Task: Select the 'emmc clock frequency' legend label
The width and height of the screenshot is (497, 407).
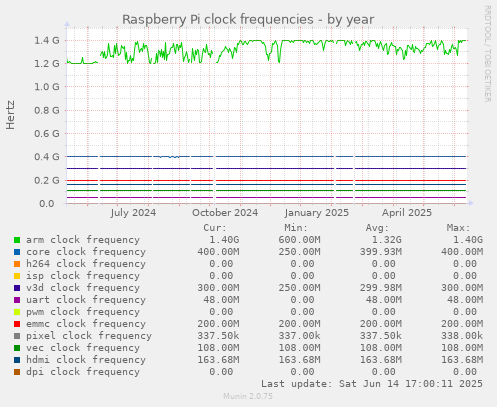Action: click(86, 324)
